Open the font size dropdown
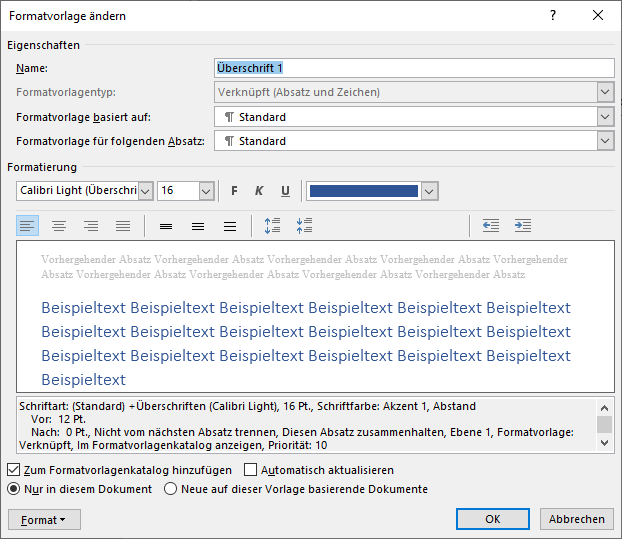Viewport: 622px width, 539px height. click(x=206, y=191)
